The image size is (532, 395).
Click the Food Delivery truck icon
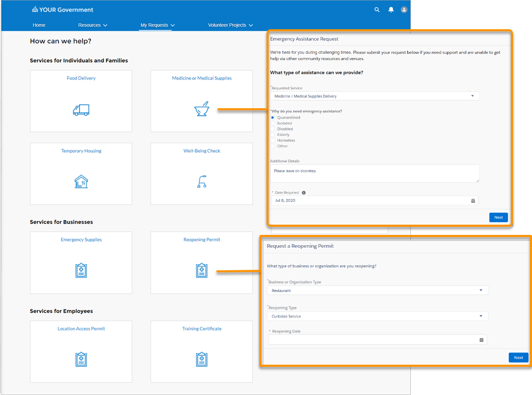point(81,110)
